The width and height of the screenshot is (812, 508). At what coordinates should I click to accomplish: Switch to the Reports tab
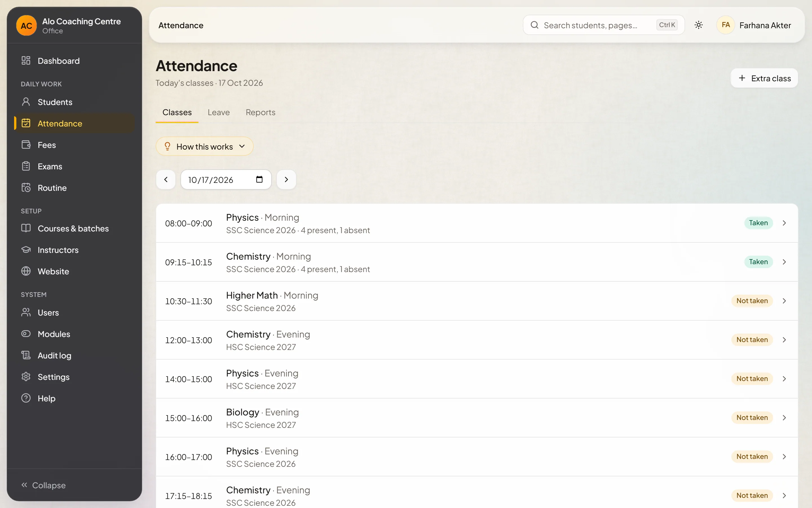pyautogui.click(x=261, y=112)
